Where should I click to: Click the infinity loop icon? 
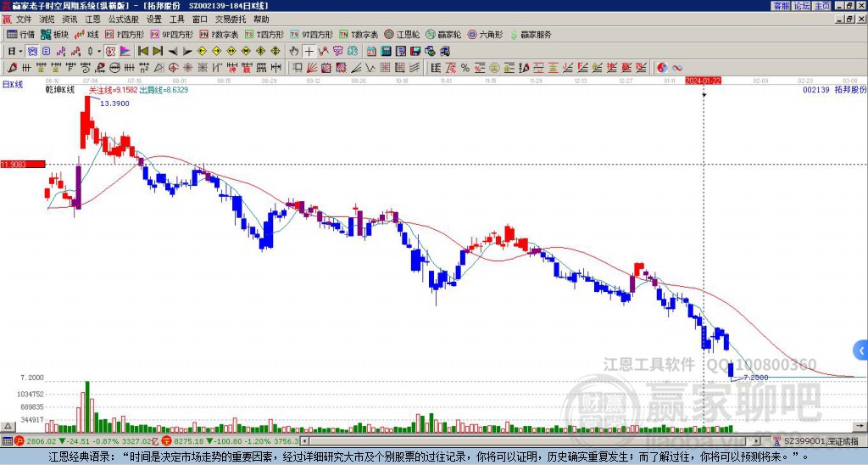tap(677, 68)
